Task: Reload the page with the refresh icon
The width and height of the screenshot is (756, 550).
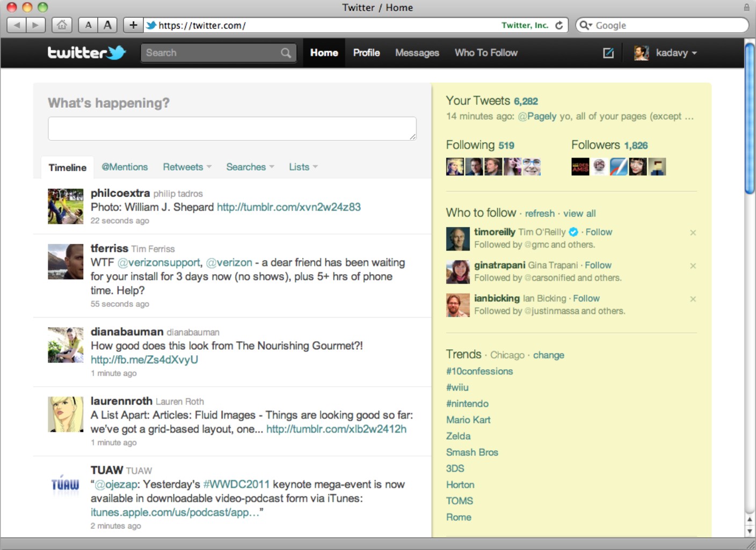Action: (x=559, y=25)
